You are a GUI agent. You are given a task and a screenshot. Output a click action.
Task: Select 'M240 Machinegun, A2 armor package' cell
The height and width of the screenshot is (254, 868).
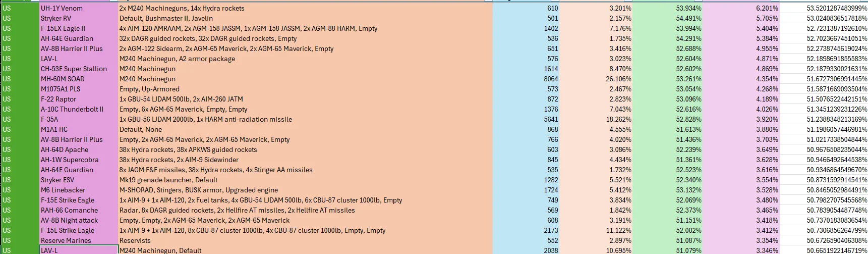click(x=305, y=59)
